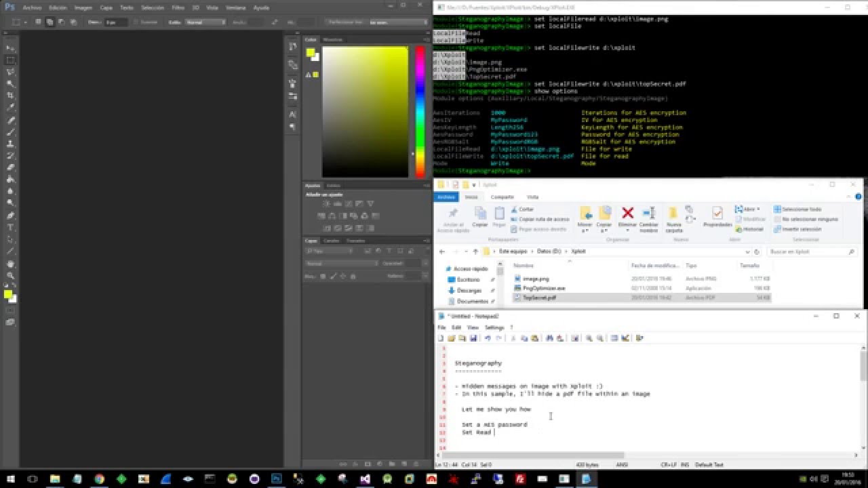
Task: Select the Move tool in Photoshop
Action: [x=10, y=48]
